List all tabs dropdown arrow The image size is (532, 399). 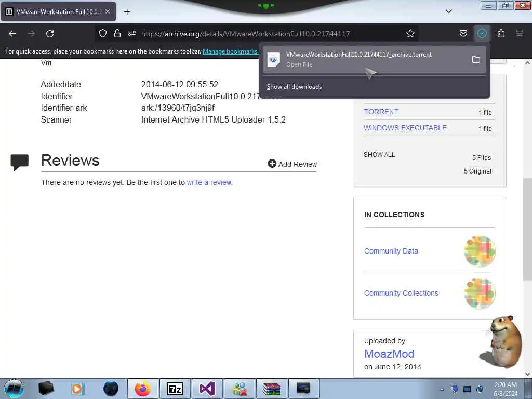click(x=448, y=11)
